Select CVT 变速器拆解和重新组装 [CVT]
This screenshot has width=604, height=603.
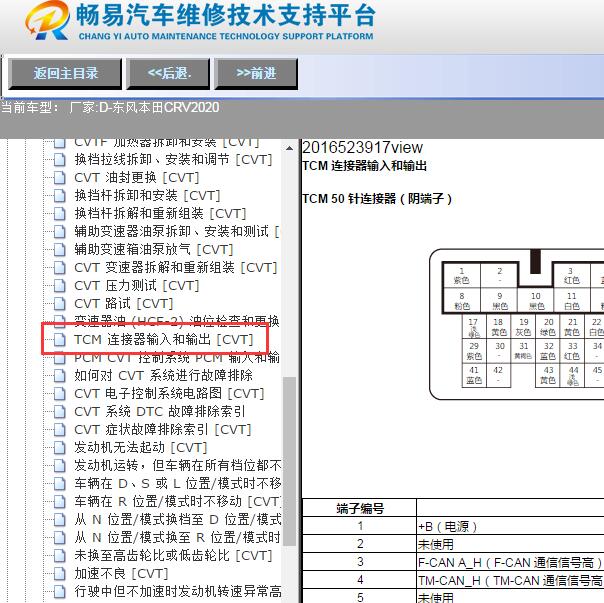[176, 267]
